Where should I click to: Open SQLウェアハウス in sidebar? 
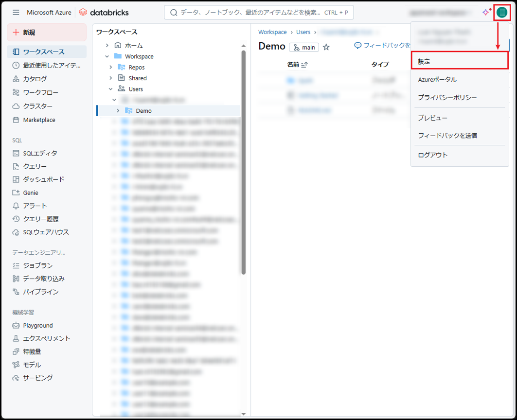click(x=47, y=232)
